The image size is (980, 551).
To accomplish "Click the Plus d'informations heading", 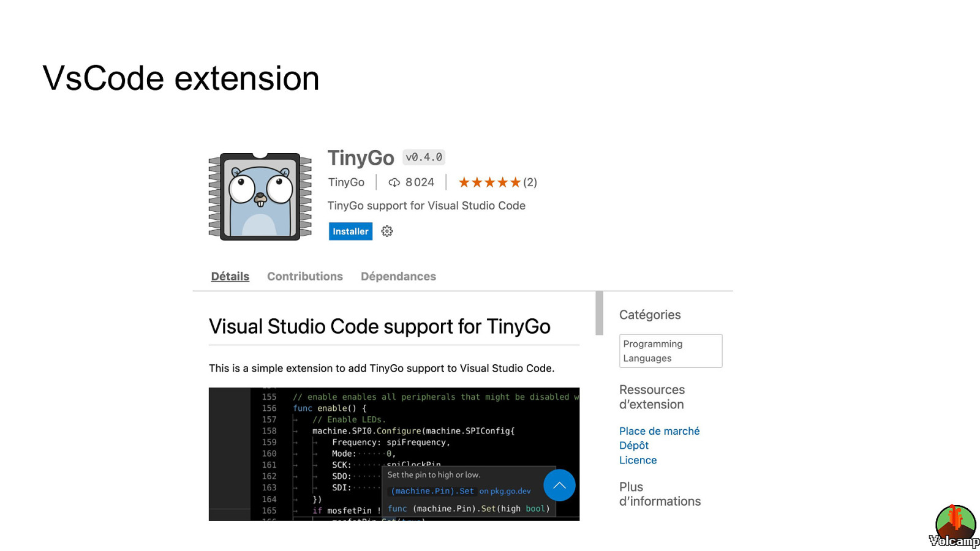I will point(660,494).
